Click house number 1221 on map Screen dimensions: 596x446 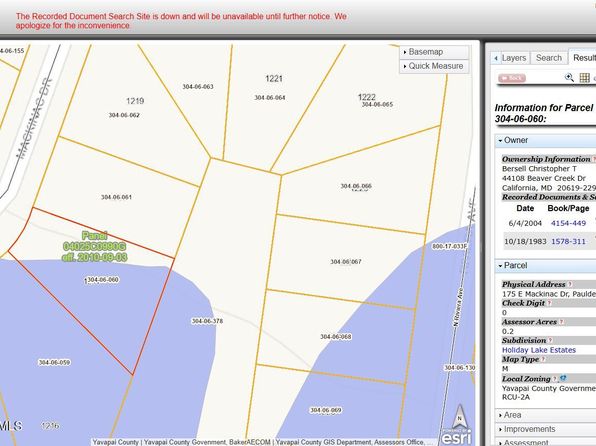pyautogui.click(x=274, y=79)
